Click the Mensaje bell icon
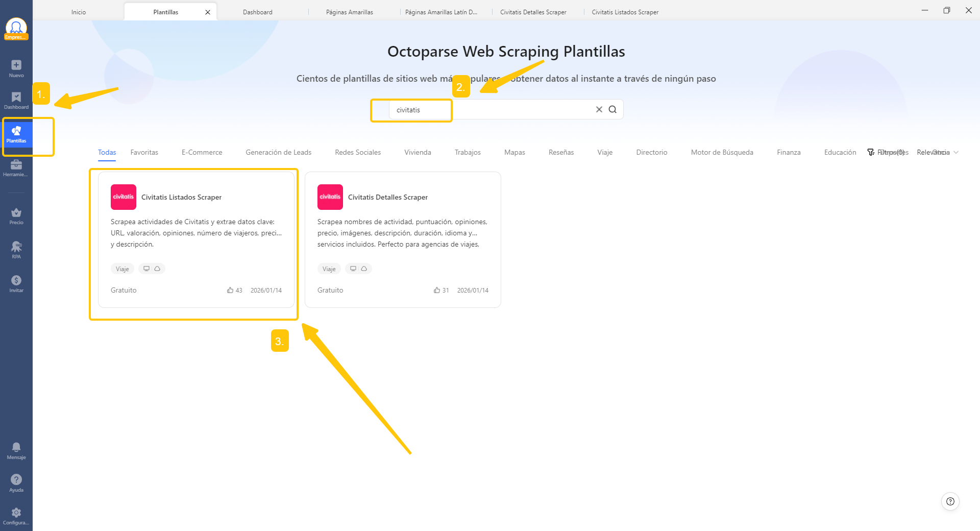The width and height of the screenshot is (980, 531). pyautogui.click(x=16, y=448)
